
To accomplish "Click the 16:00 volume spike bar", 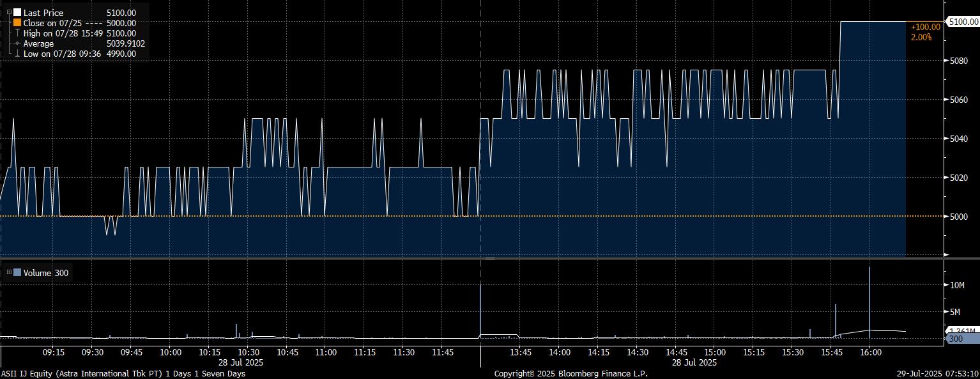I will pos(869,300).
